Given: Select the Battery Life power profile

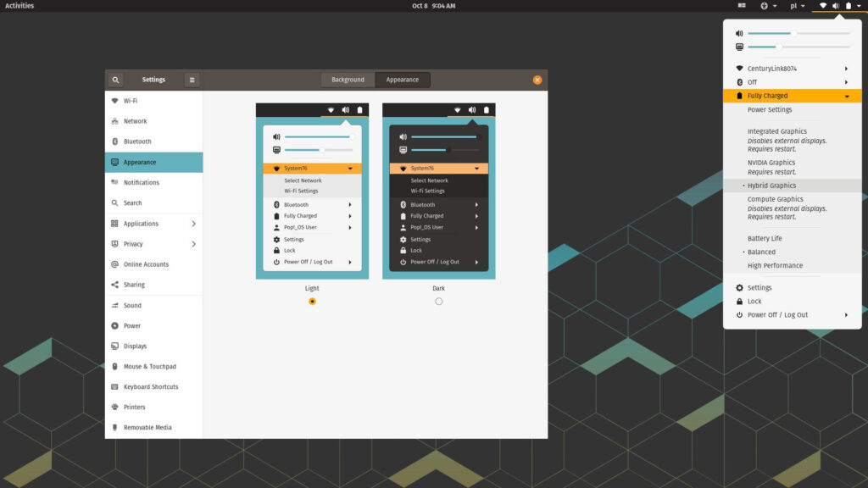Looking at the screenshot, I should (x=793, y=238).
